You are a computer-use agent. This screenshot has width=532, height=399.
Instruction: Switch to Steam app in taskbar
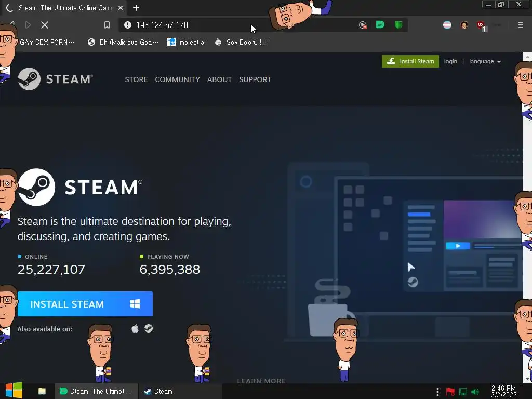coord(180,391)
